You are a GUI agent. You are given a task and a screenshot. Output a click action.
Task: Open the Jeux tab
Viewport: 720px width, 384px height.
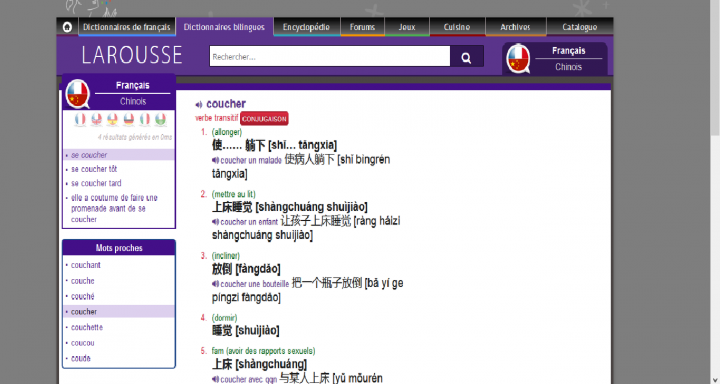tap(407, 27)
